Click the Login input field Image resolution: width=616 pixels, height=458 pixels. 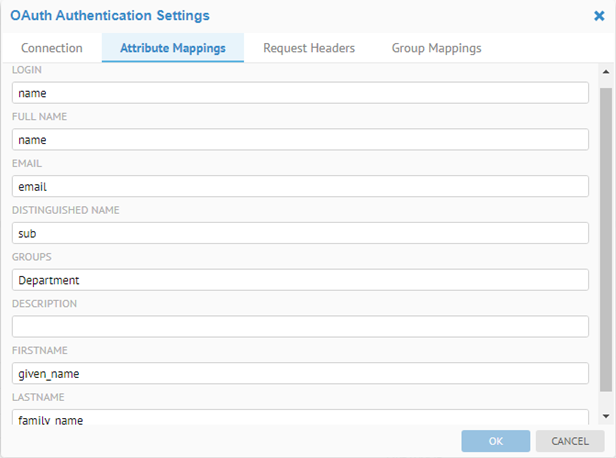(300, 93)
